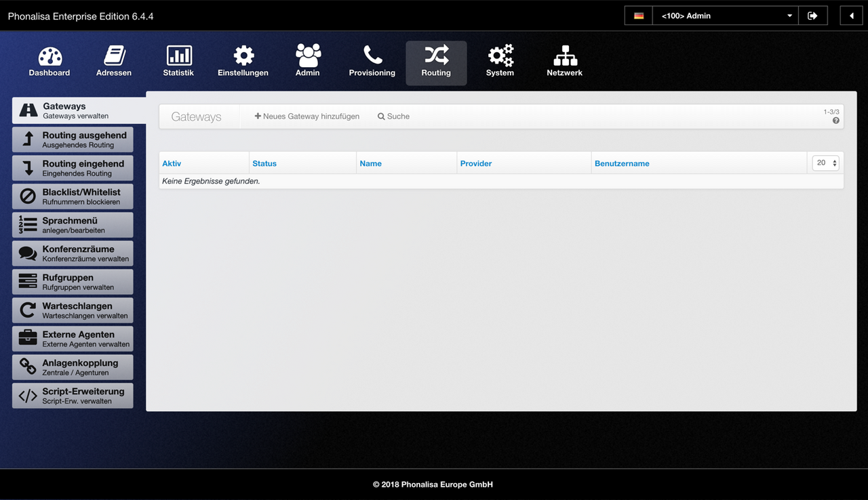Sort table by Status column
This screenshot has height=500, width=868.
264,163
